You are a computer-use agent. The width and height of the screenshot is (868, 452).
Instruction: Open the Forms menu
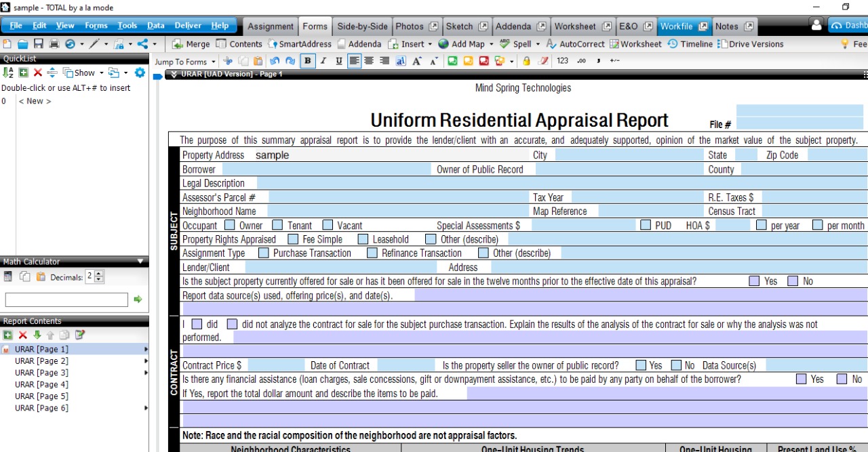[x=96, y=26]
